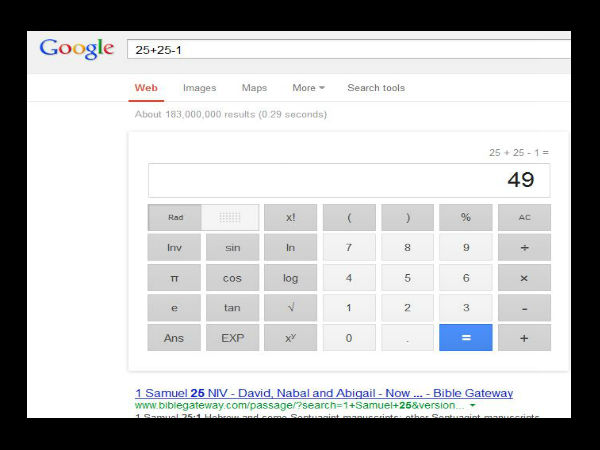Insert an opening parenthesis
The image size is (600, 450).
349,217
